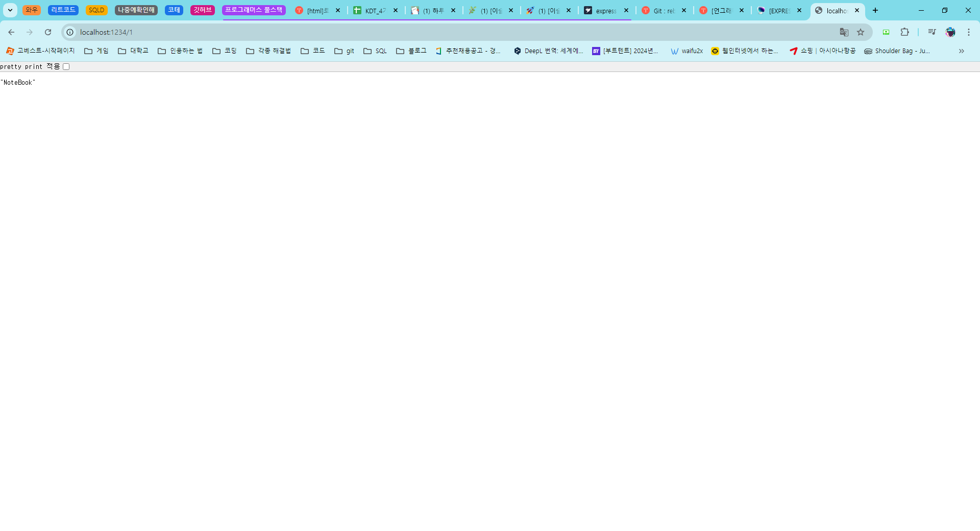
Task: Open the 대학교 bookmark folder
Action: [x=133, y=51]
